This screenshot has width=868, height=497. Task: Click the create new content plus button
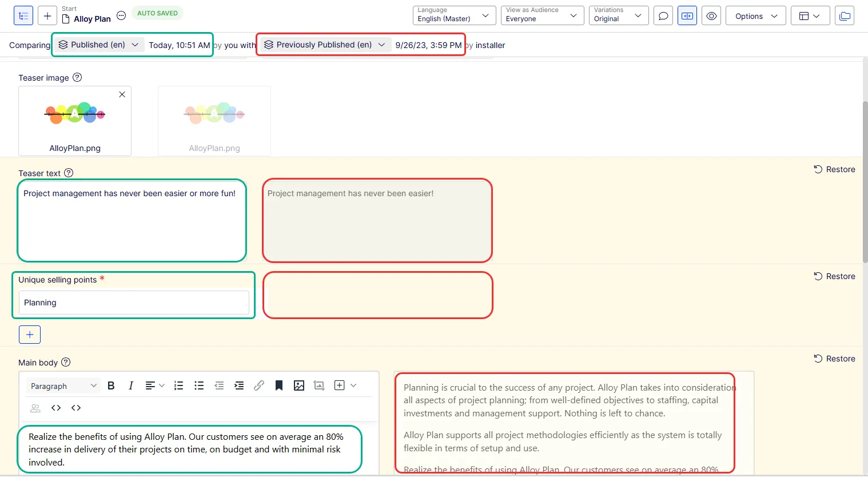(x=47, y=16)
